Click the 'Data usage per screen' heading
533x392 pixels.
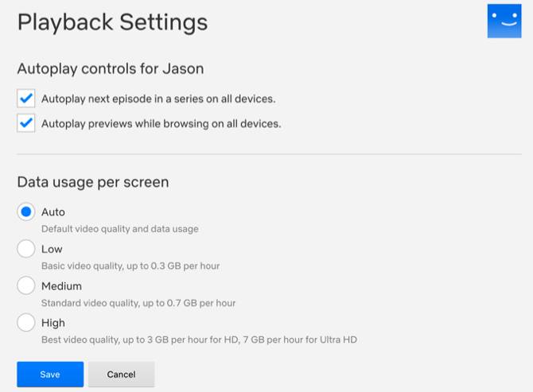[x=93, y=182]
